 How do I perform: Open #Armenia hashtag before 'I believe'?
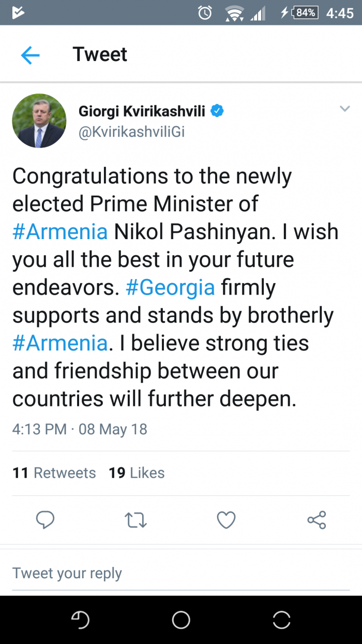click(60, 344)
